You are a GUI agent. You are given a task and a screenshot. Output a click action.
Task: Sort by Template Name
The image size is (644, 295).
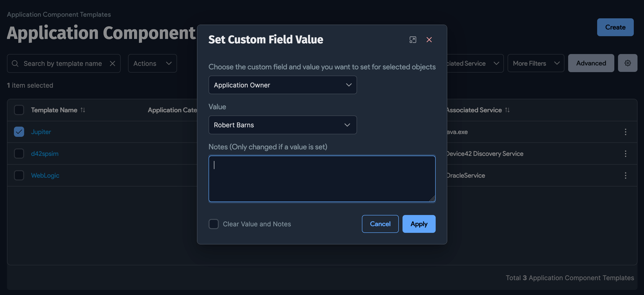83,110
